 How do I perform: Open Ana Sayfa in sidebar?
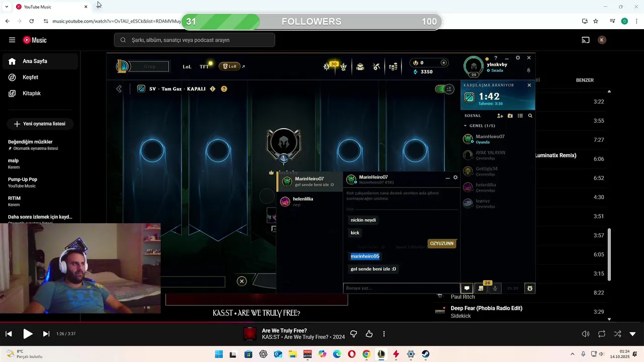tap(40, 61)
